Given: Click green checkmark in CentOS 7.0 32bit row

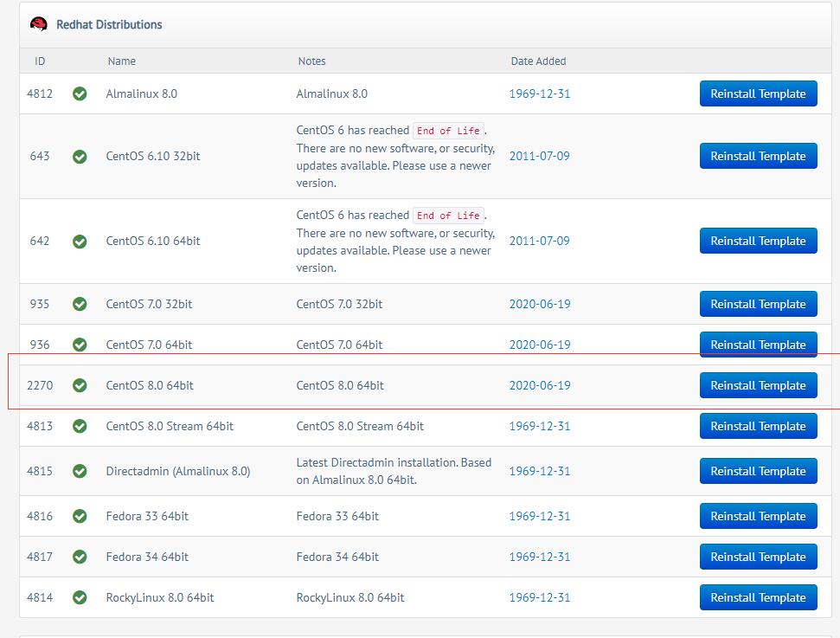Looking at the screenshot, I should pyautogui.click(x=80, y=304).
